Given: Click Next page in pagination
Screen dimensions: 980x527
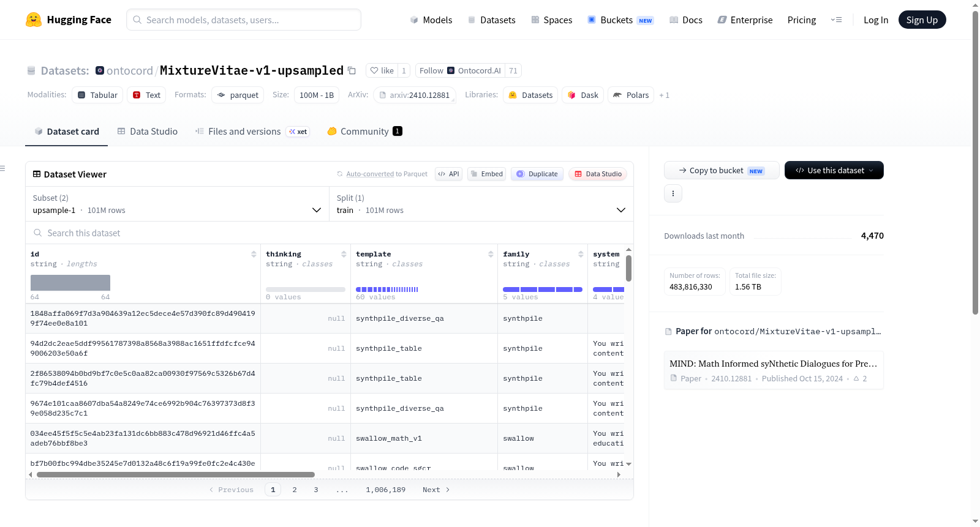Looking at the screenshot, I should point(436,490).
